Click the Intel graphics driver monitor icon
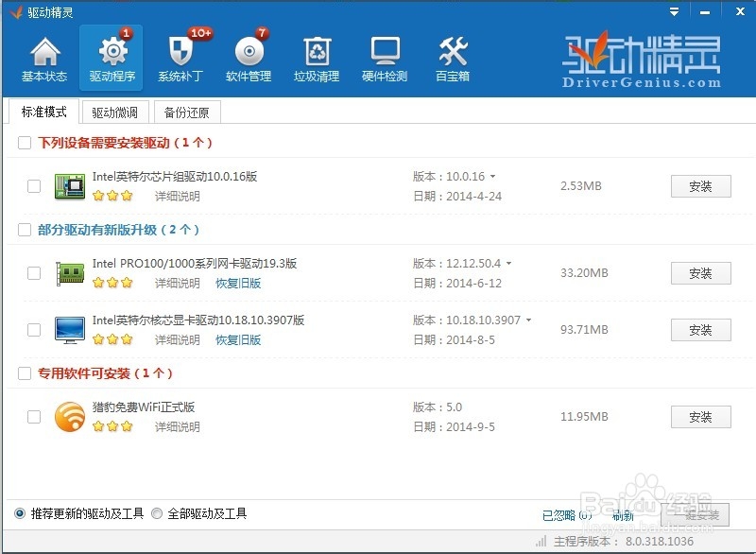756x554 pixels. (70, 330)
